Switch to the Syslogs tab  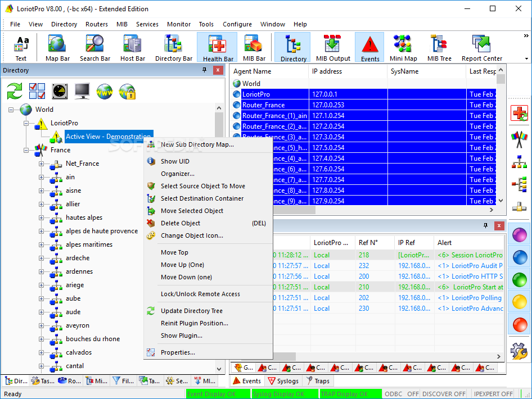point(283,381)
